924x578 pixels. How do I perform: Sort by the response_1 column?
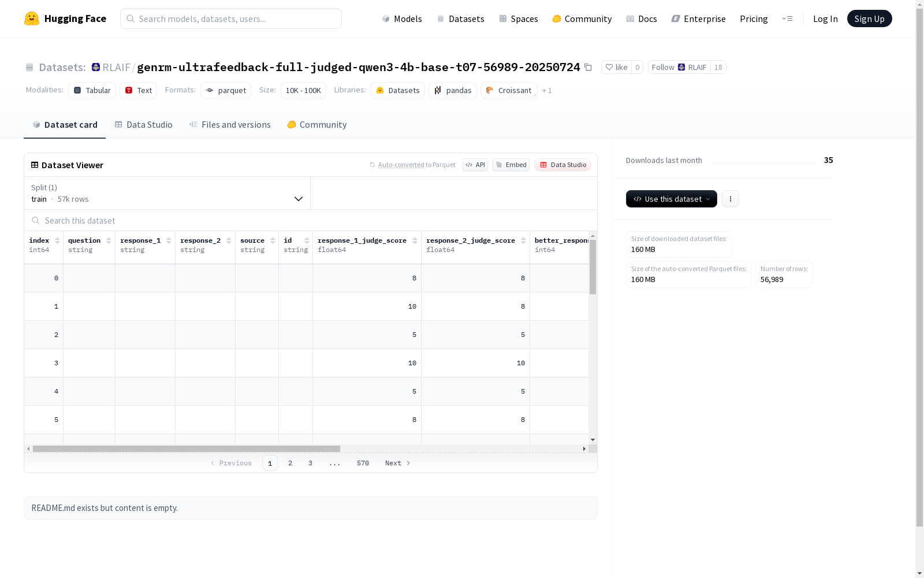[x=169, y=240]
